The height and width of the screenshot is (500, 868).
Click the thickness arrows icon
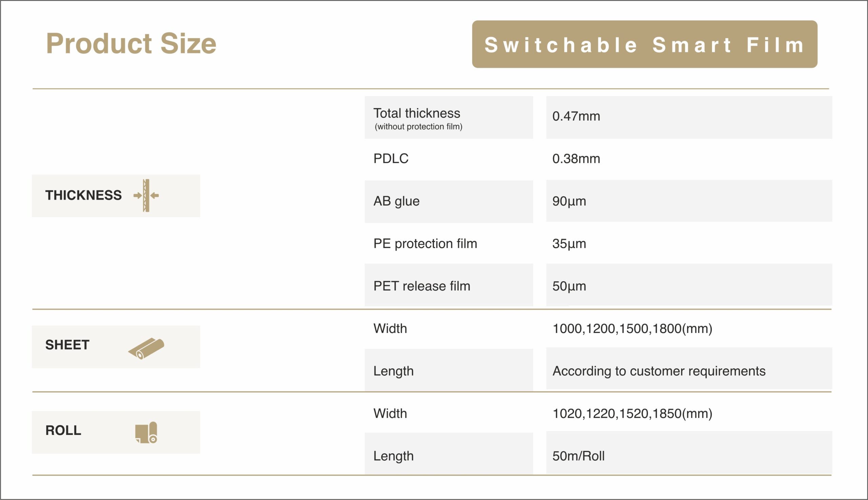[146, 195]
